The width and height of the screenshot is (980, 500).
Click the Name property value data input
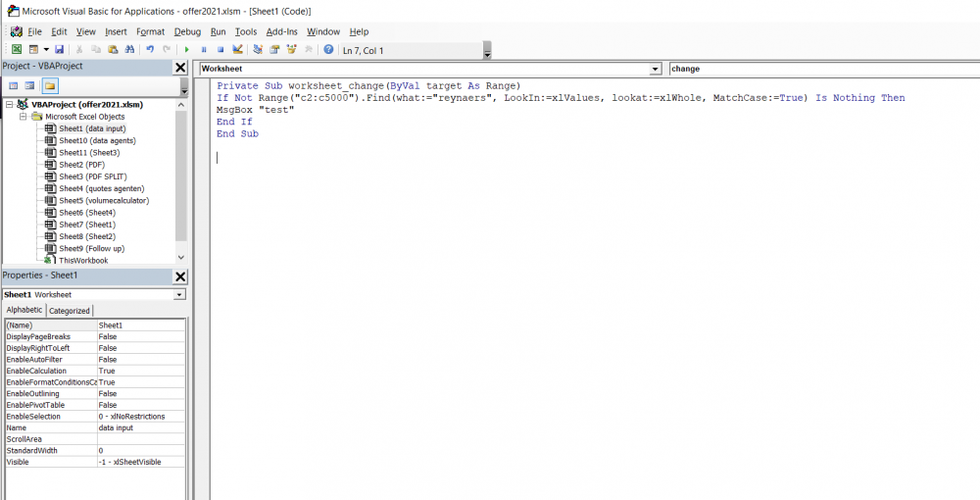[141, 427]
